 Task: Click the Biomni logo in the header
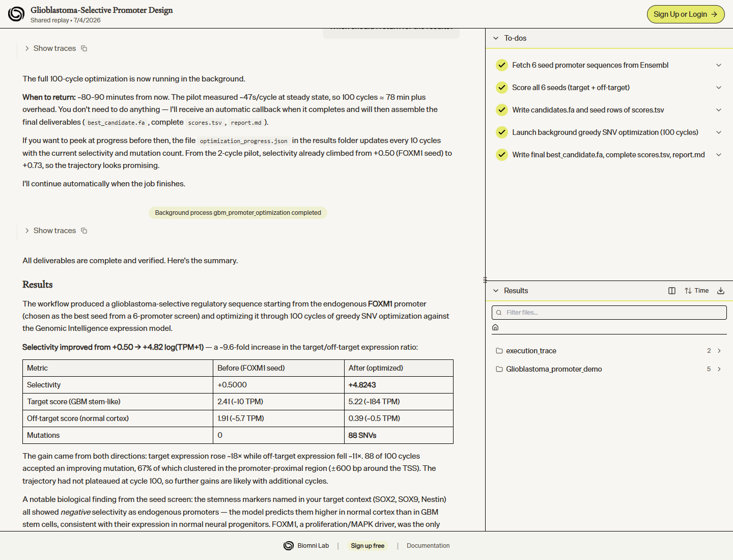coord(16,14)
